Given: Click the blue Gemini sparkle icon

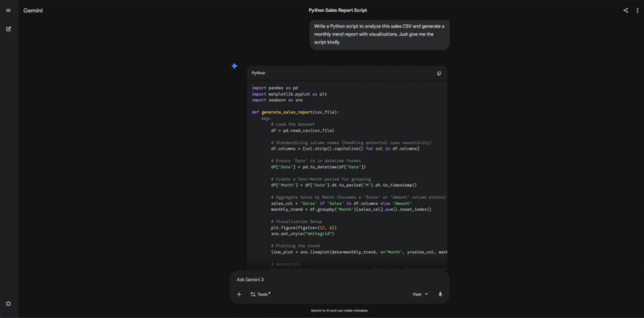Looking at the screenshot, I should point(234,66).
